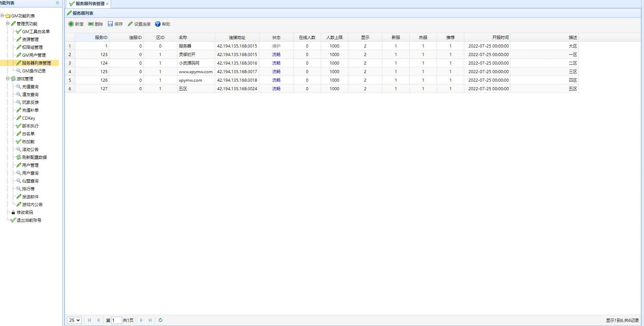Viewport: 644px width, 326px height.
Task: Collapse the GM功能列表 tree root
Action: coord(2,16)
